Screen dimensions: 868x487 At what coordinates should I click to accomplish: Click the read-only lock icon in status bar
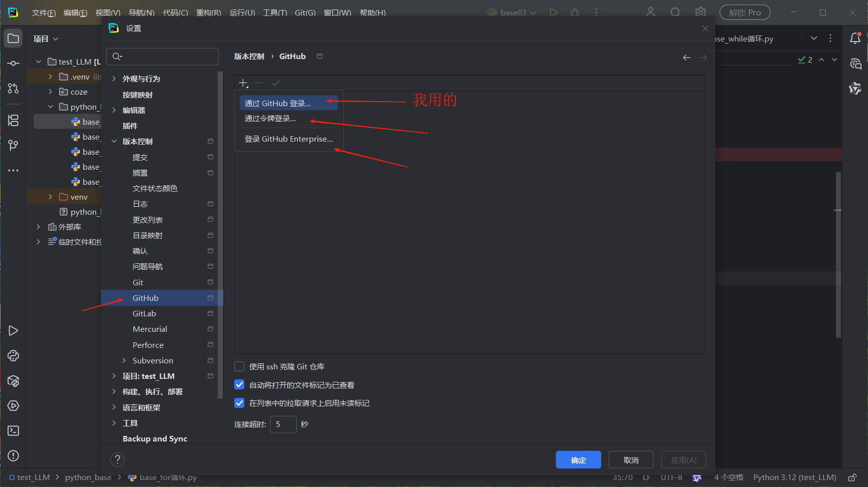click(x=852, y=478)
